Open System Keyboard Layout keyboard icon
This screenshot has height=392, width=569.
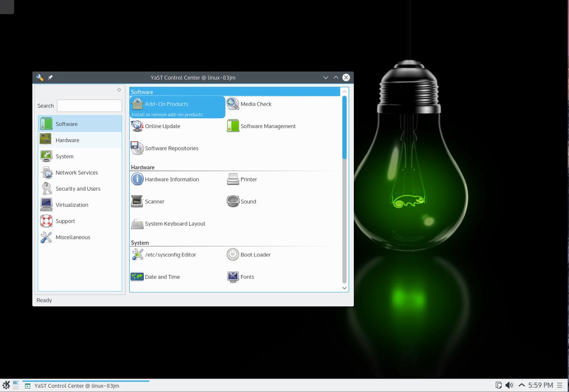click(137, 224)
